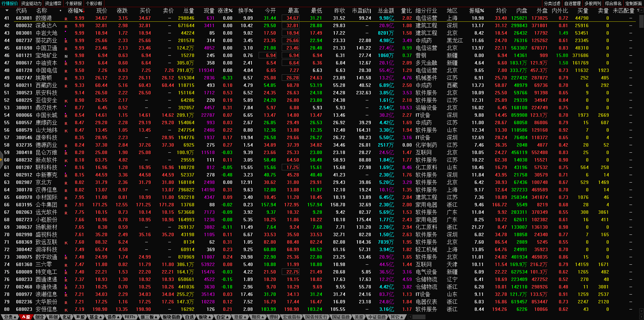Sort stocks by 总金额 column header

pos(386,11)
